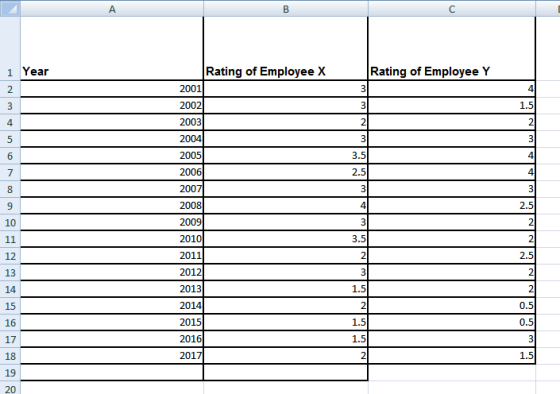Select the cell containing 2015
Screen dimensions: 560x394
(112, 322)
